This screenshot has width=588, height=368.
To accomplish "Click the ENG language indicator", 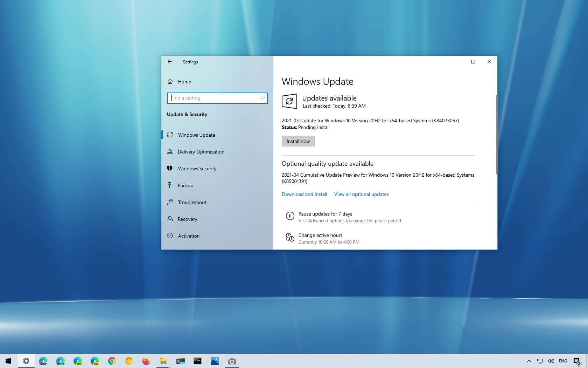I will pyautogui.click(x=563, y=361).
